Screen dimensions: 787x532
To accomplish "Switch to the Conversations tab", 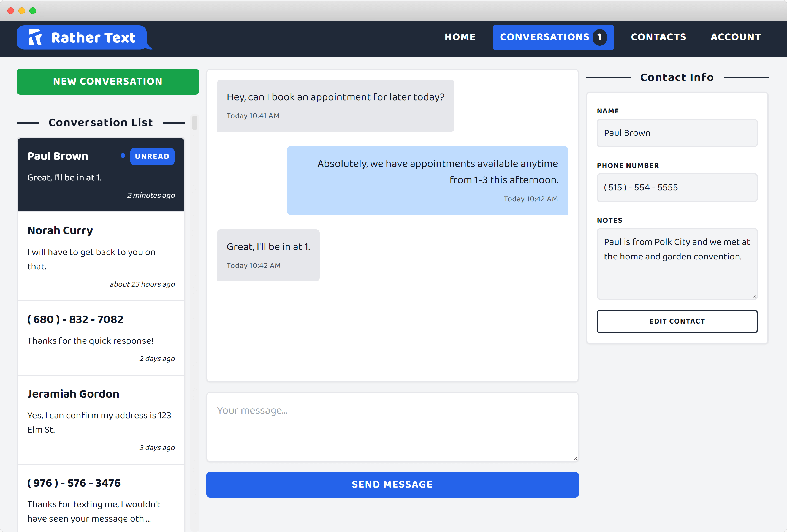I will pos(544,37).
